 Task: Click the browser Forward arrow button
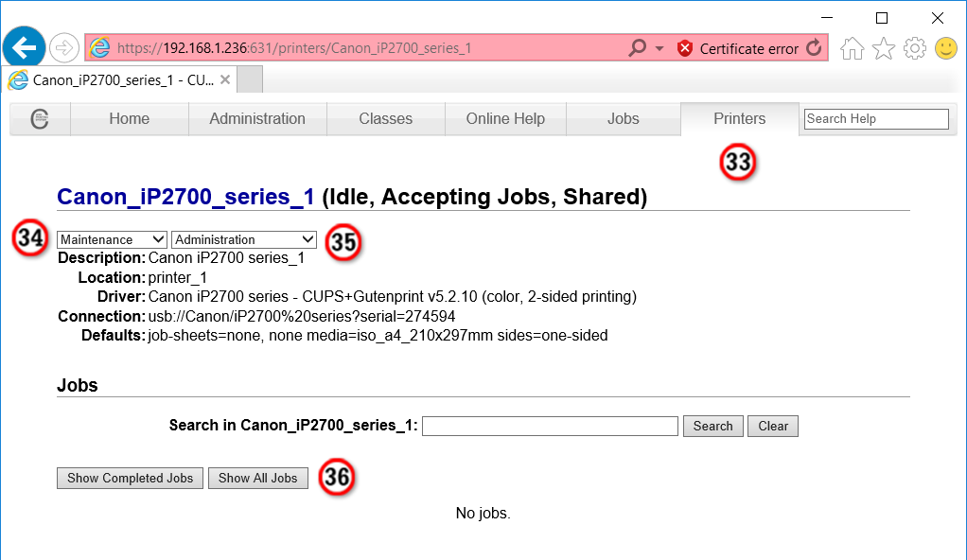[64, 47]
